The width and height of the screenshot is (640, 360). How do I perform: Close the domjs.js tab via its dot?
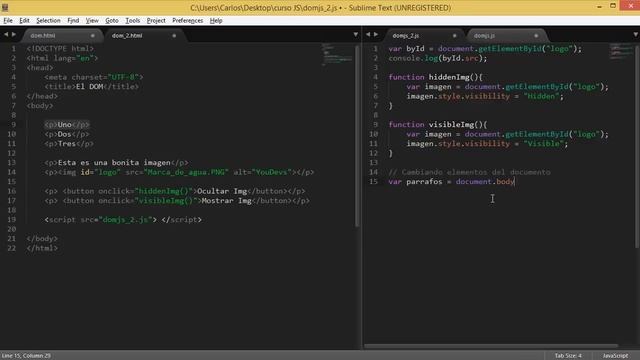coord(536,36)
